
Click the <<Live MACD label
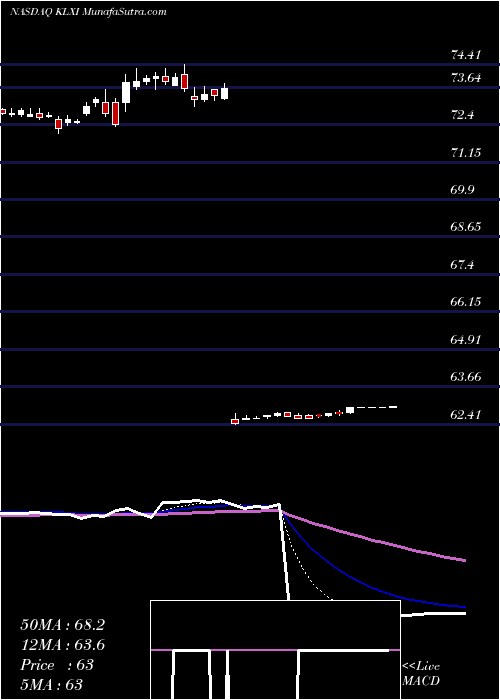[421, 674]
